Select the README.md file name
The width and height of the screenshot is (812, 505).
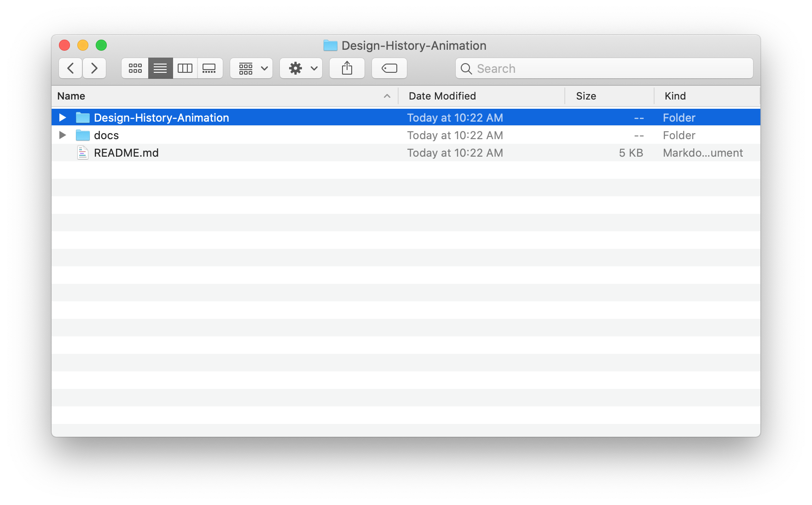(126, 153)
